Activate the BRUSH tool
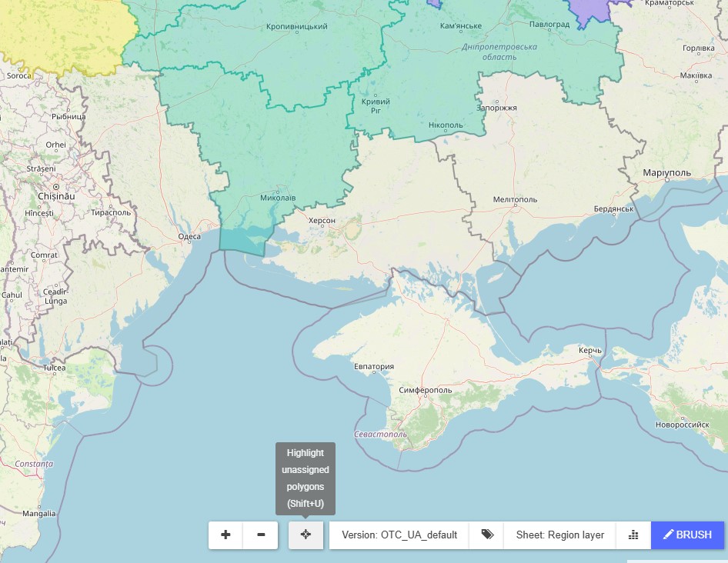This screenshot has height=563, width=728. coord(687,535)
